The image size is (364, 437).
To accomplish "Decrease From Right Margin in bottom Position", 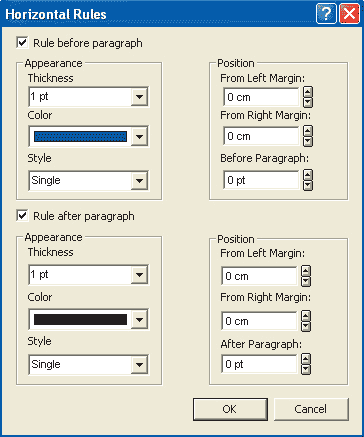I will 306,326.
